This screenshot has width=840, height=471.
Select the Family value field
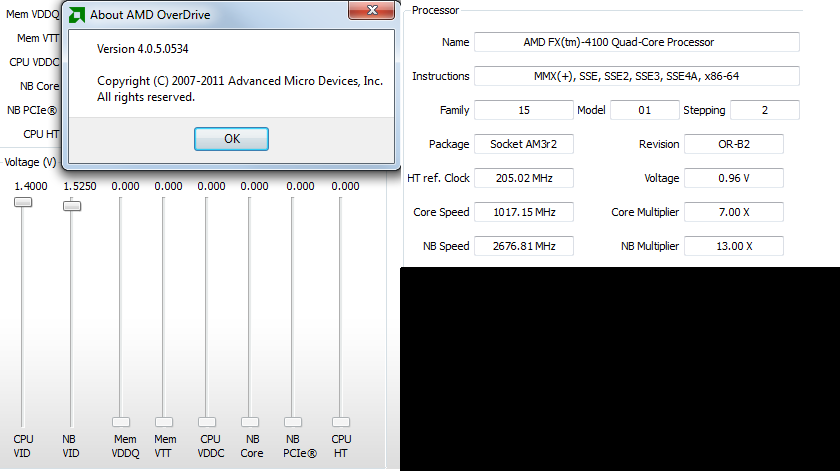tap(522, 110)
